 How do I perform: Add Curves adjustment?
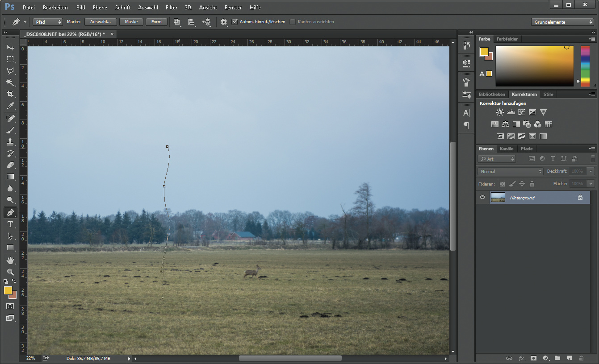point(522,112)
